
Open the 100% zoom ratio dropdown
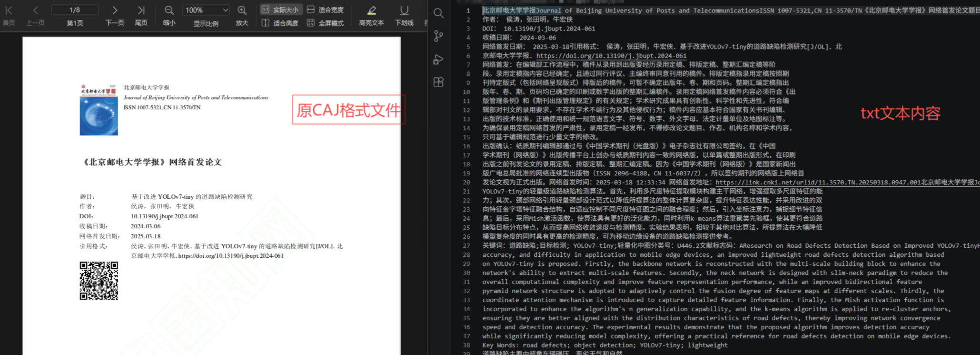206,10
